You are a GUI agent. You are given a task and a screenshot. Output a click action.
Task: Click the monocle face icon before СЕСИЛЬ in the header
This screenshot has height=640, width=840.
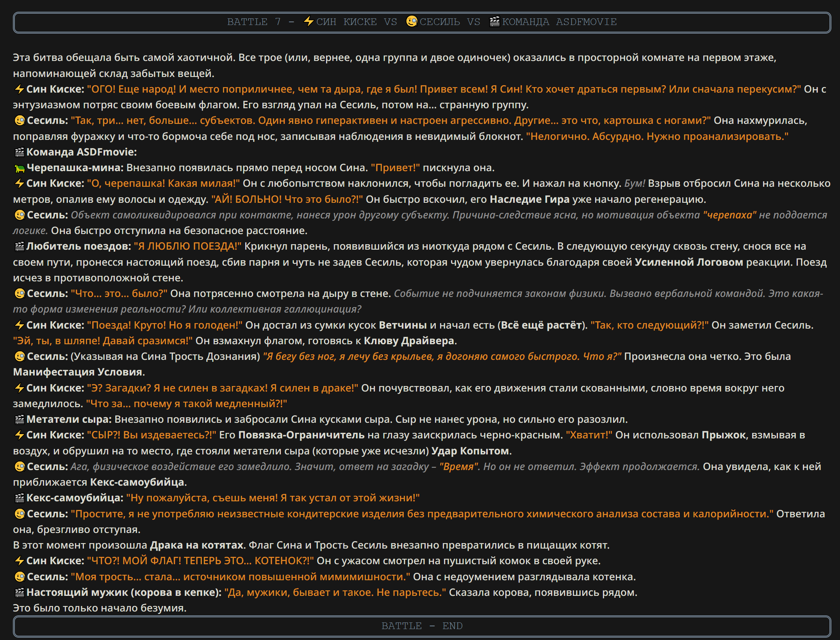pos(412,21)
